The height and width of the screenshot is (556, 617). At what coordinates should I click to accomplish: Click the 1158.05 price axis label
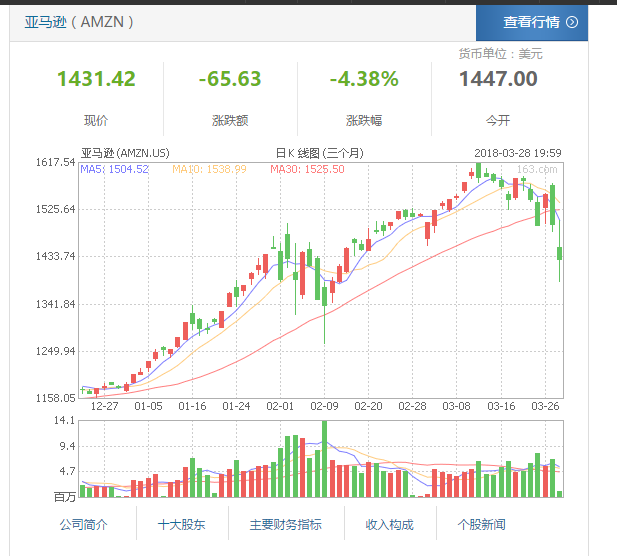[x=55, y=398]
